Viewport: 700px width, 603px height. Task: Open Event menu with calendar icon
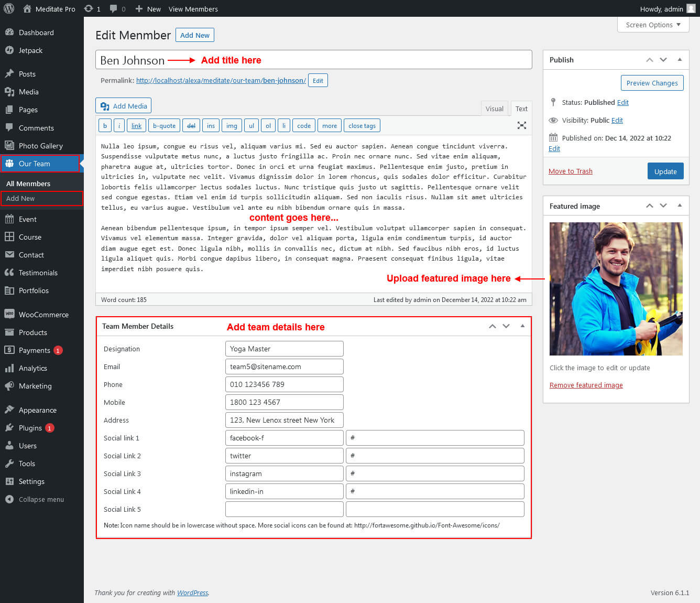tap(42, 219)
